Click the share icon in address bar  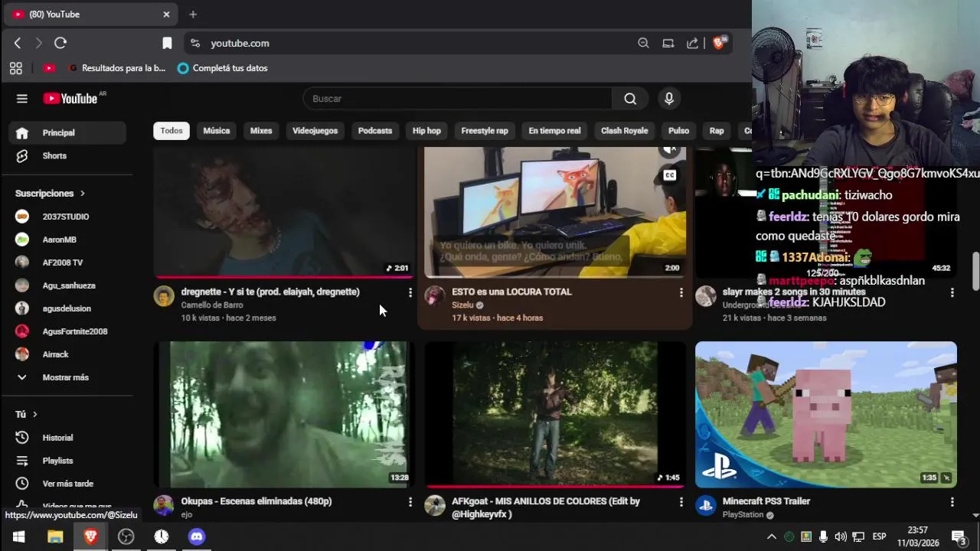point(693,44)
